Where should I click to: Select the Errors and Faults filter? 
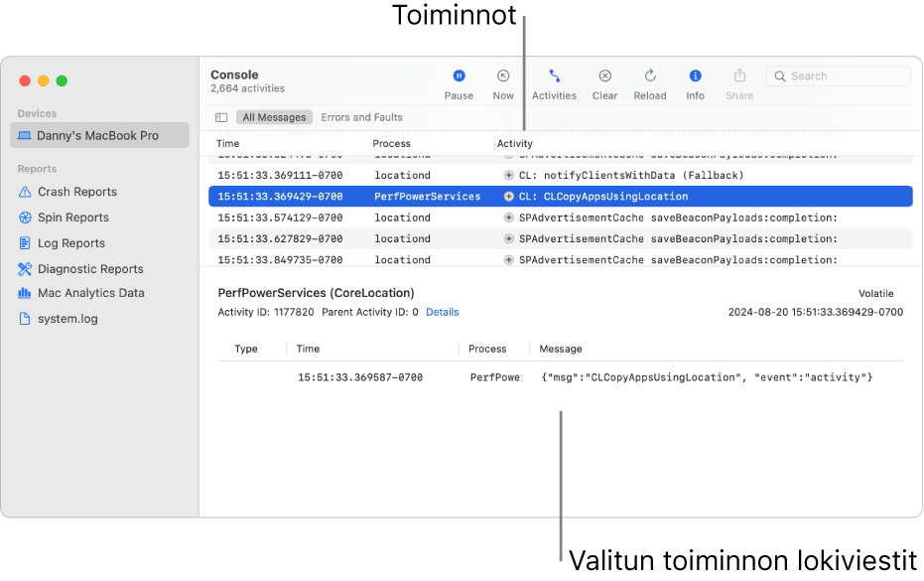click(x=361, y=117)
